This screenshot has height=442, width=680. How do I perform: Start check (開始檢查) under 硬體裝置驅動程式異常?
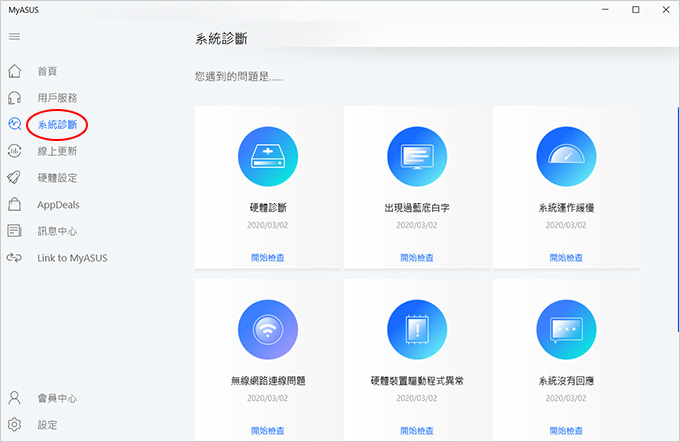417,431
